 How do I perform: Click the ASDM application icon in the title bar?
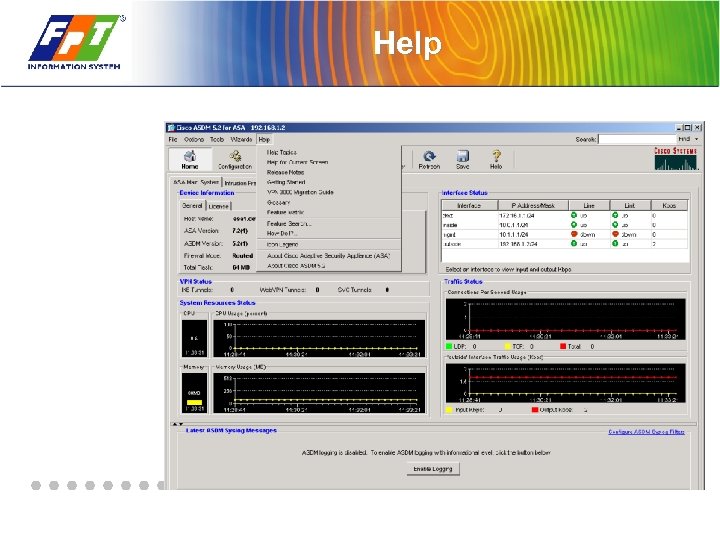[171, 128]
